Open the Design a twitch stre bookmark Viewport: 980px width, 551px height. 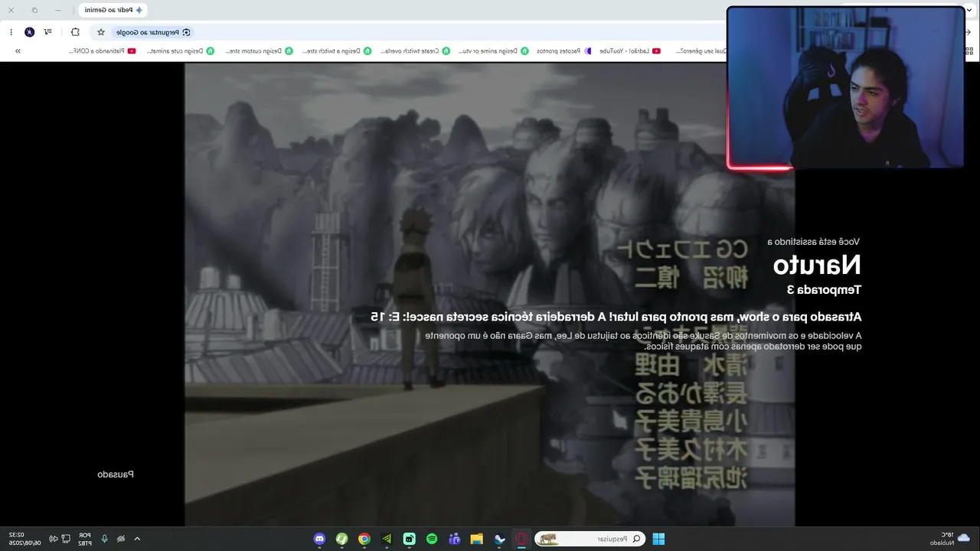(337, 51)
